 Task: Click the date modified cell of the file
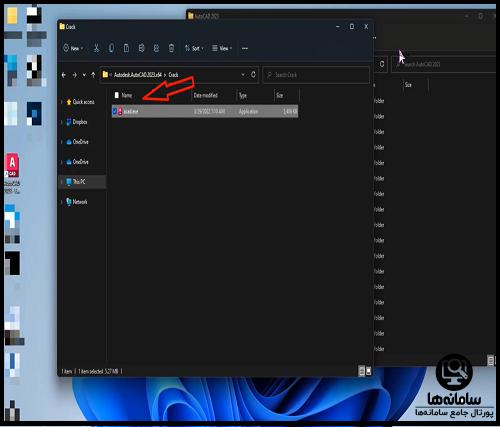tap(209, 111)
